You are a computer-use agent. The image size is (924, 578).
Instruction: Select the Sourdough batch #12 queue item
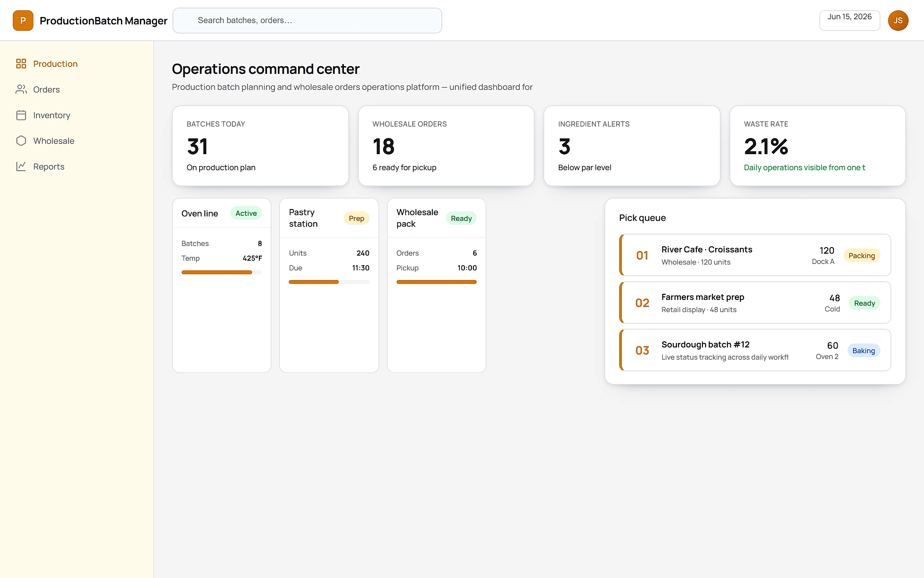(x=755, y=350)
